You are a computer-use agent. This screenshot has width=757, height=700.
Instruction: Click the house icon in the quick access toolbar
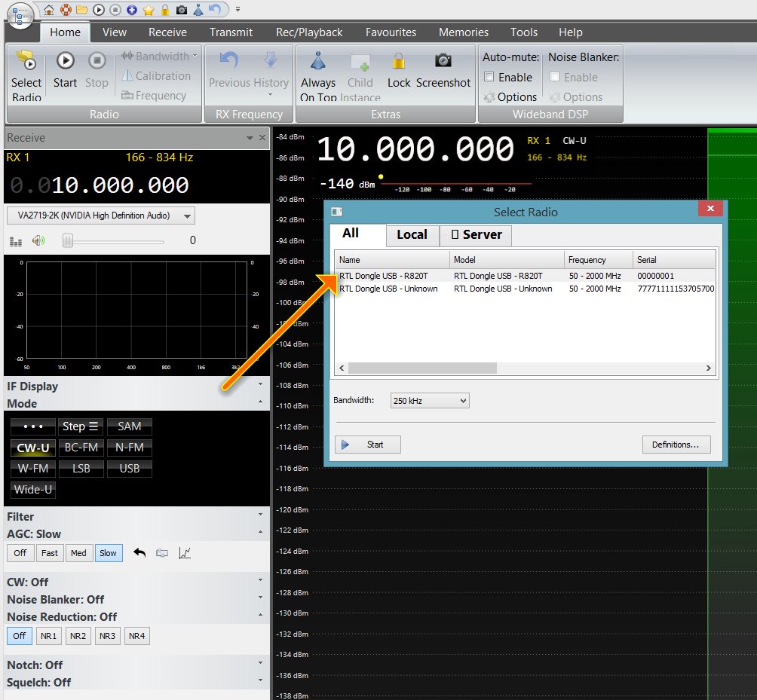pos(48,10)
